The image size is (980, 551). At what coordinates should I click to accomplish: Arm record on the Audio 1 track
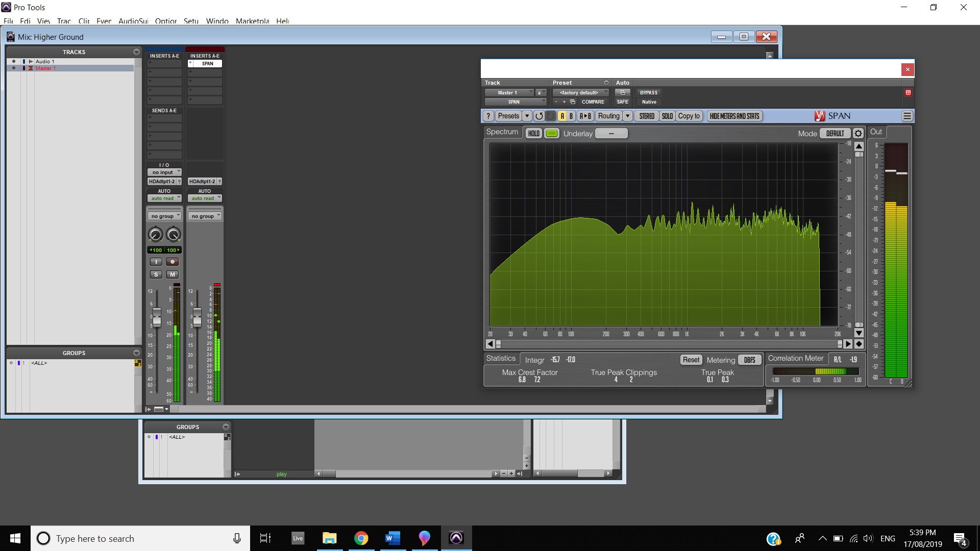tap(173, 262)
